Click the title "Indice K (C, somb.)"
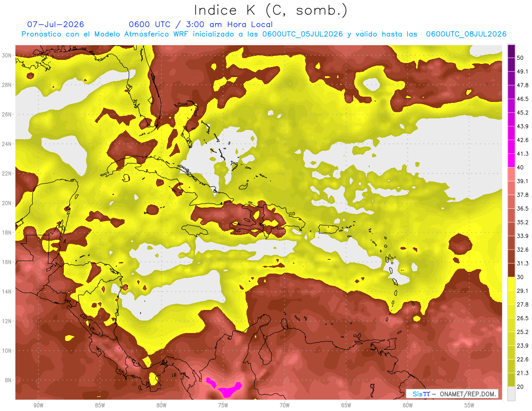The width and height of the screenshot is (532, 411). 270,10
